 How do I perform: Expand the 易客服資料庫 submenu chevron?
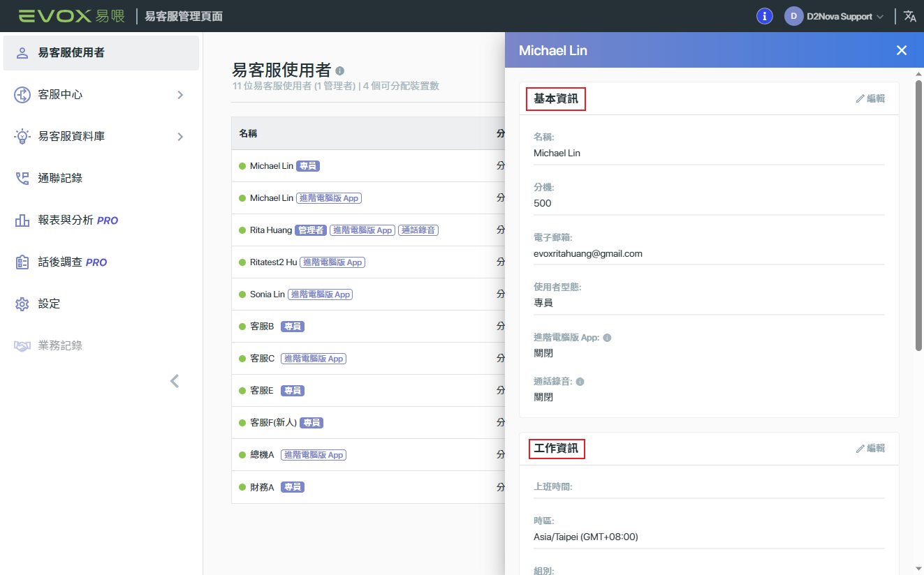[x=180, y=137]
